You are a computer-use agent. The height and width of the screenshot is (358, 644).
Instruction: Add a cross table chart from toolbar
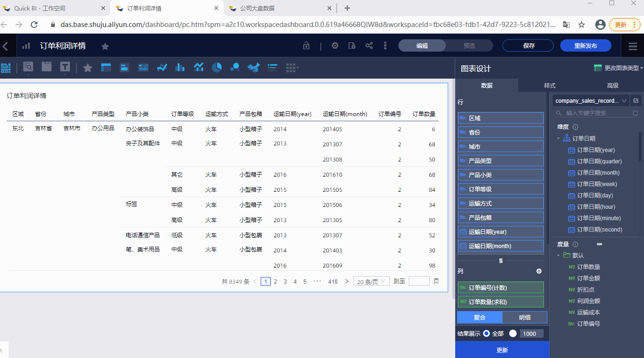click(x=106, y=68)
